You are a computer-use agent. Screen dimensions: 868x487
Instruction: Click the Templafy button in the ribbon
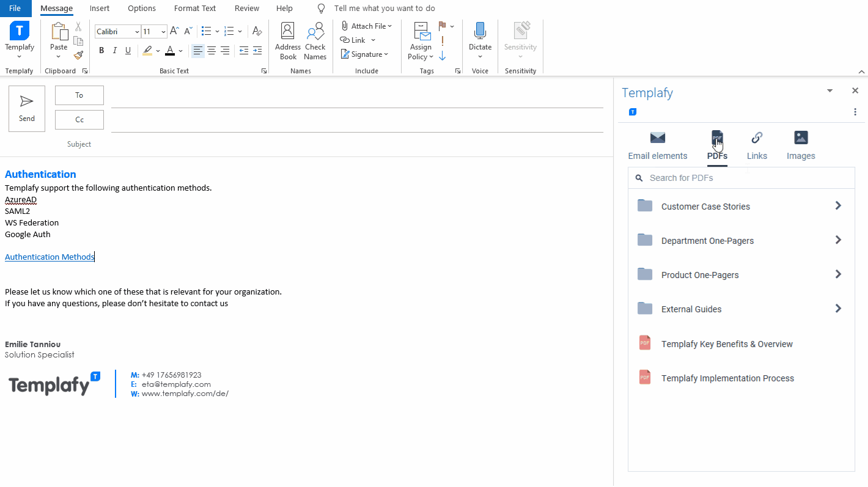[x=19, y=37]
